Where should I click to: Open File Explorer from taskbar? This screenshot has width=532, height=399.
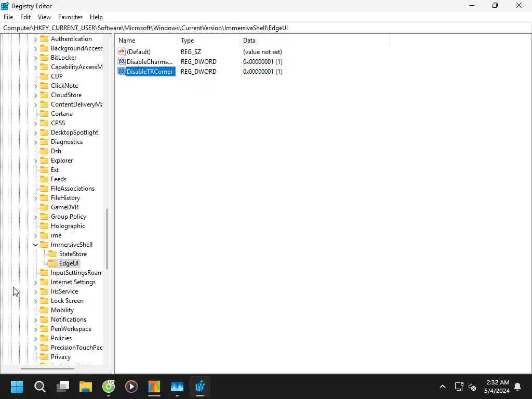click(x=86, y=387)
